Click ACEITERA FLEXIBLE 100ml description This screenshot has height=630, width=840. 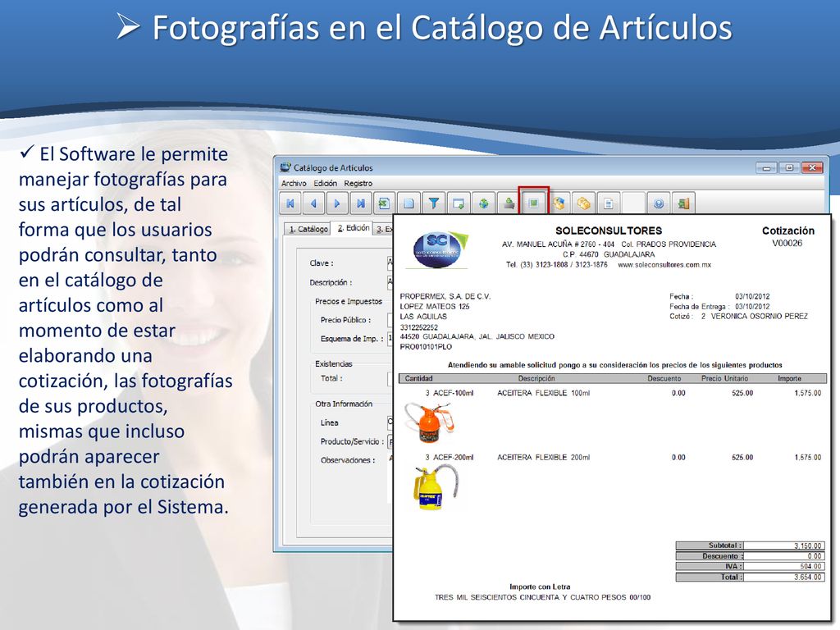coord(543,393)
